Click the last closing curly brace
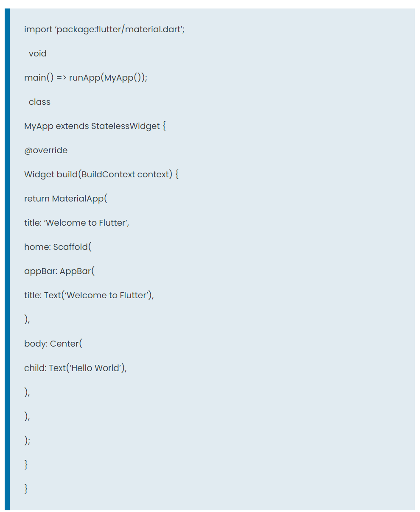The height and width of the screenshot is (512, 420). pyautogui.click(x=26, y=489)
